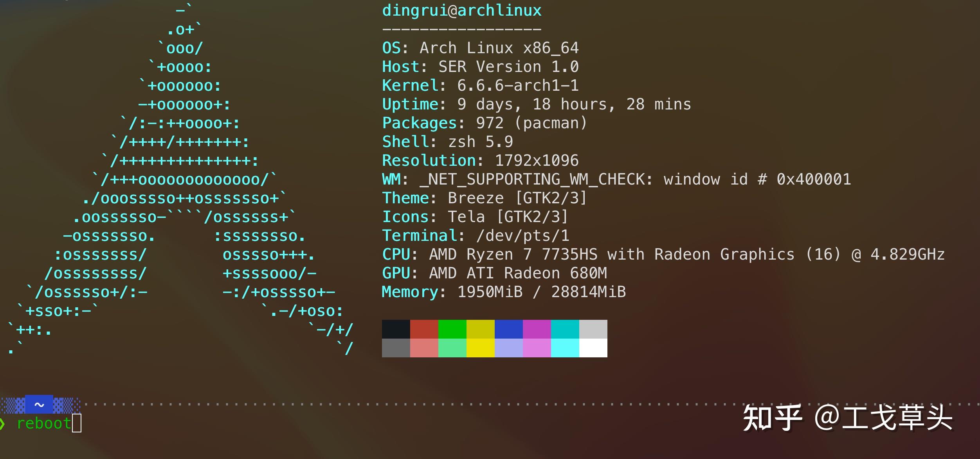Screen dimensions: 980x459
Task: Click the typed reboot command
Action: pos(44,423)
